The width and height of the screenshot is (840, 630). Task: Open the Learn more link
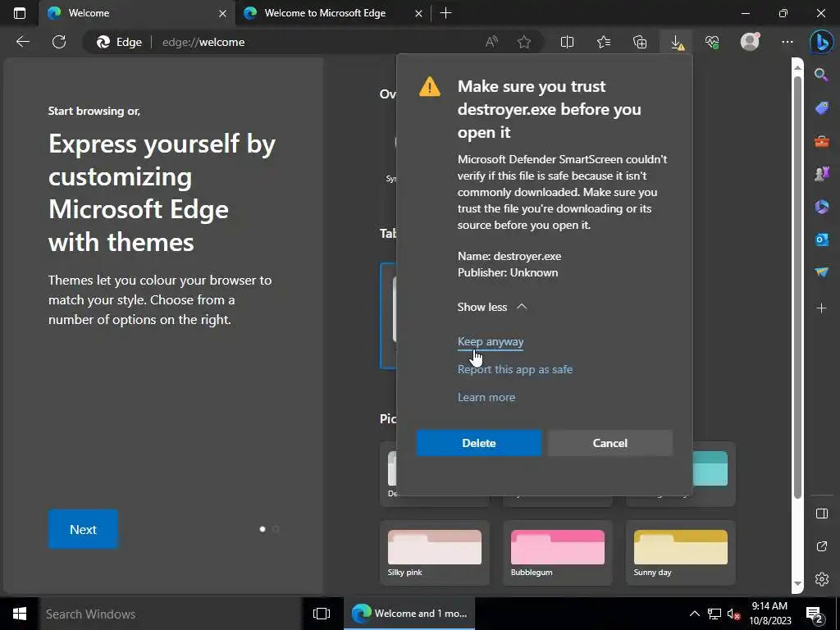[x=486, y=398]
